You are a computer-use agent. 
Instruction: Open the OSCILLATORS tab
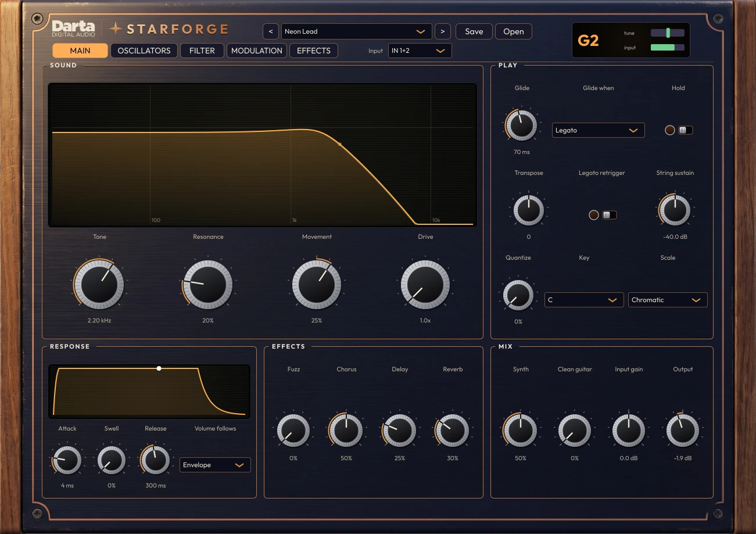pos(144,51)
